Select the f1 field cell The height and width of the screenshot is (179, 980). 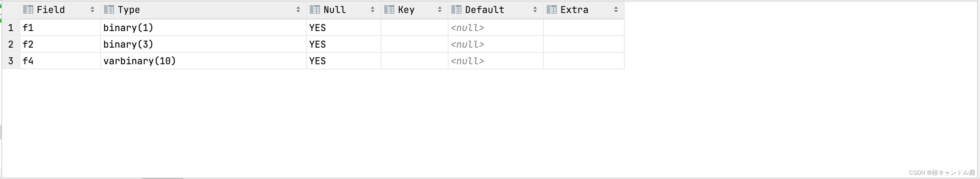click(x=60, y=28)
